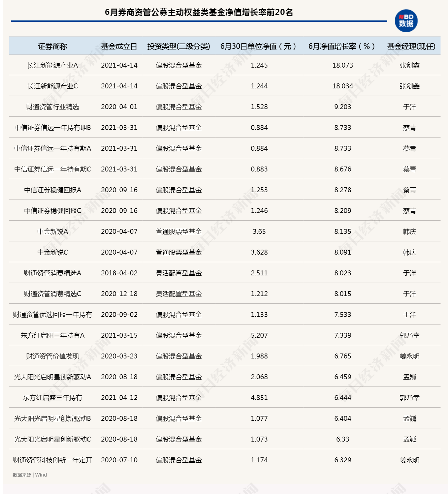Click the 基金成立日 column header
The height and width of the screenshot is (494, 448).
pos(119,46)
